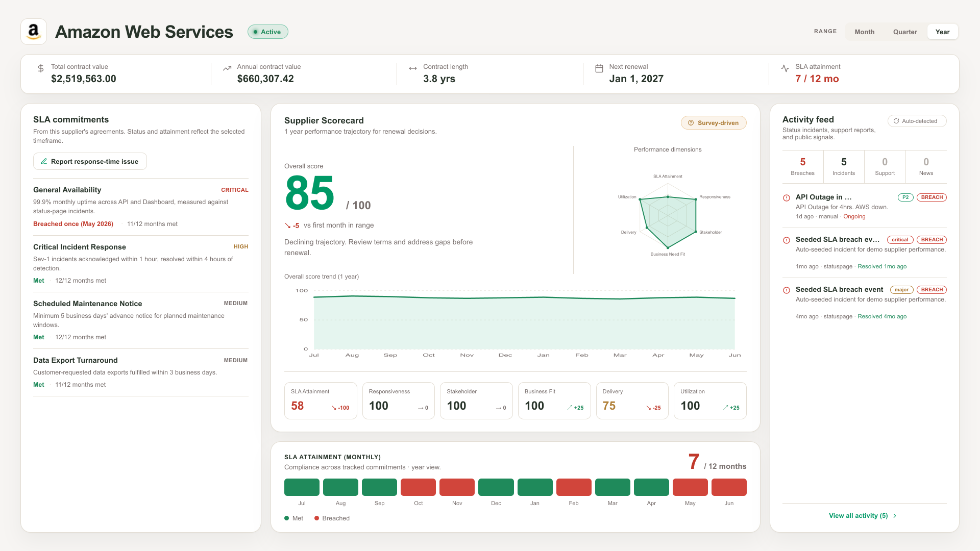Click the trend arrow icon beside Annual contract value
Screen dimensions: 980x551
[x=227, y=68]
